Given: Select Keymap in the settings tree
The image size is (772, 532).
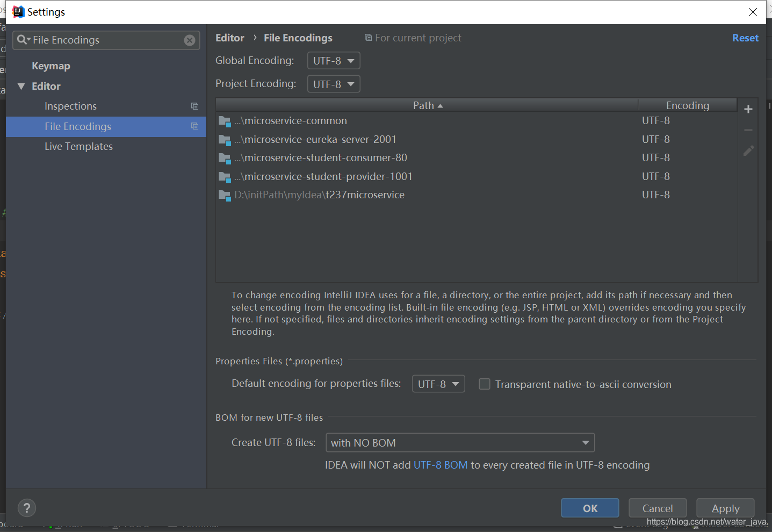Looking at the screenshot, I should tap(51, 66).
